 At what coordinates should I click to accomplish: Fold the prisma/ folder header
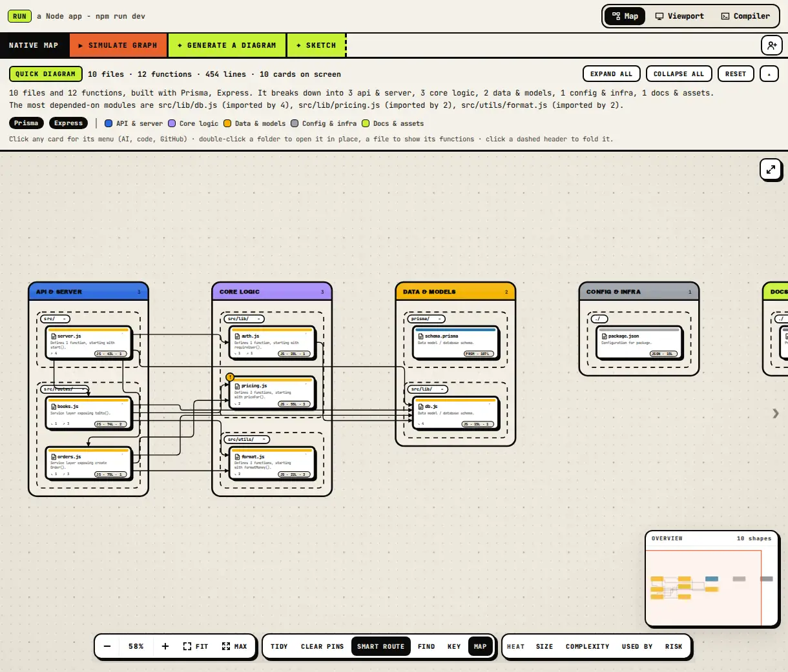click(x=426, y=319)
